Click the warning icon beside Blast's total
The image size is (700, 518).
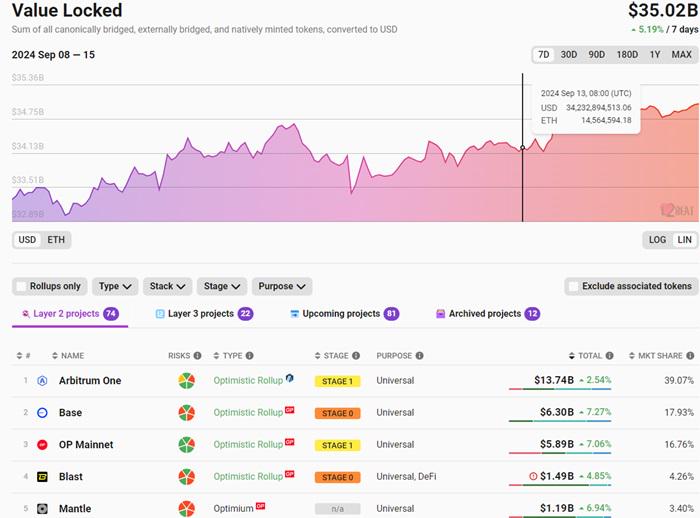[533, 477]
